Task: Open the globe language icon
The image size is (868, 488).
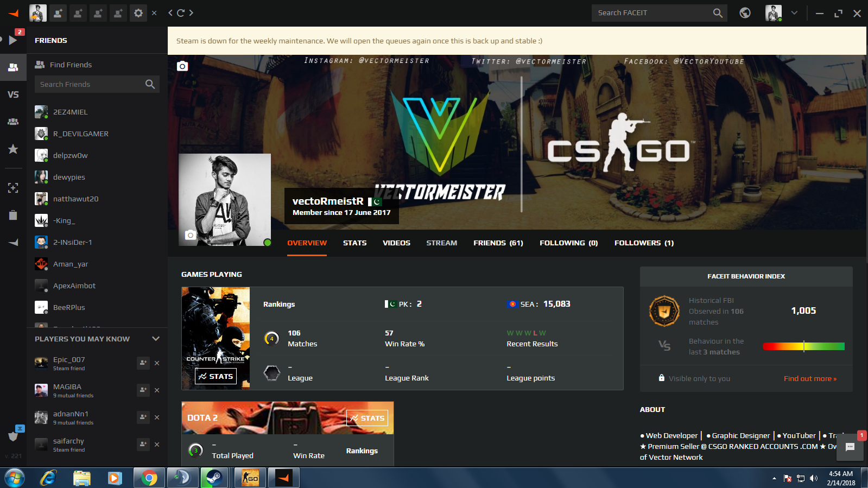Action: point(745,13)
